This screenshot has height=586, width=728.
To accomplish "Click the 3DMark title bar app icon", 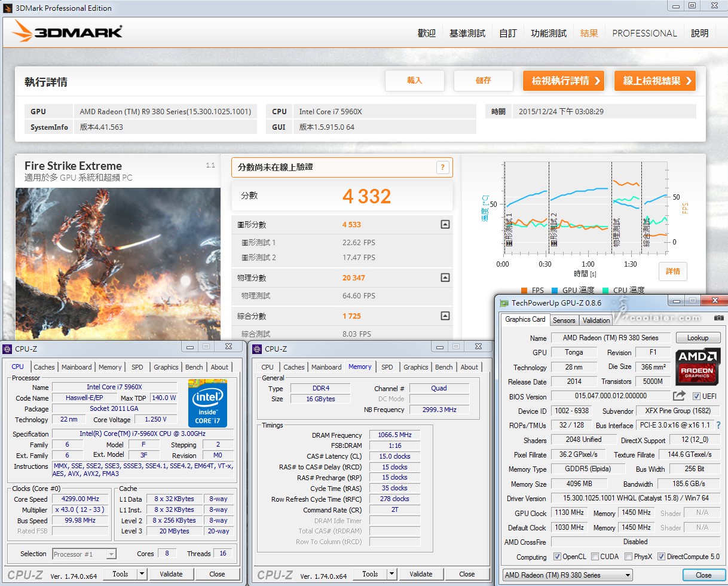I will tap(8, 8).
